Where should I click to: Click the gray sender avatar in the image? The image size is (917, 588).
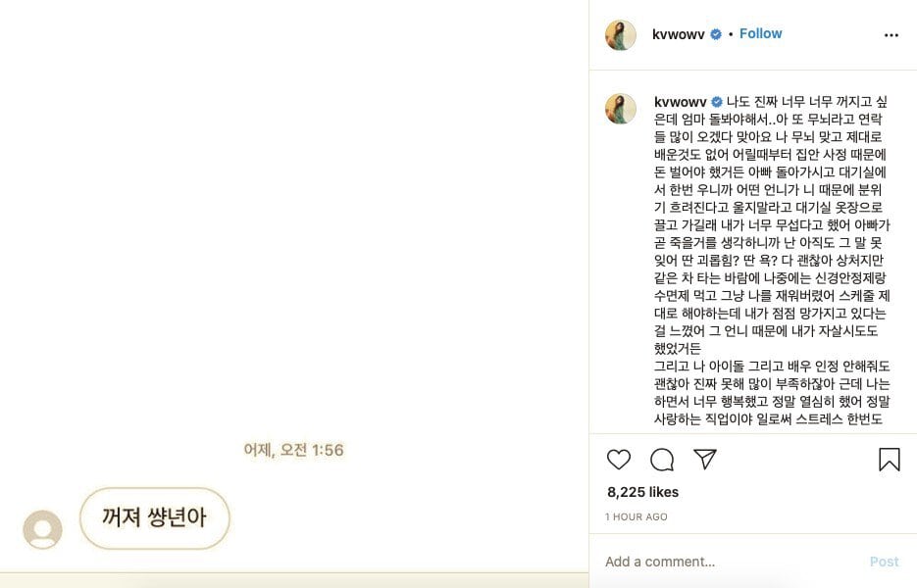click(x=42, y=529)
